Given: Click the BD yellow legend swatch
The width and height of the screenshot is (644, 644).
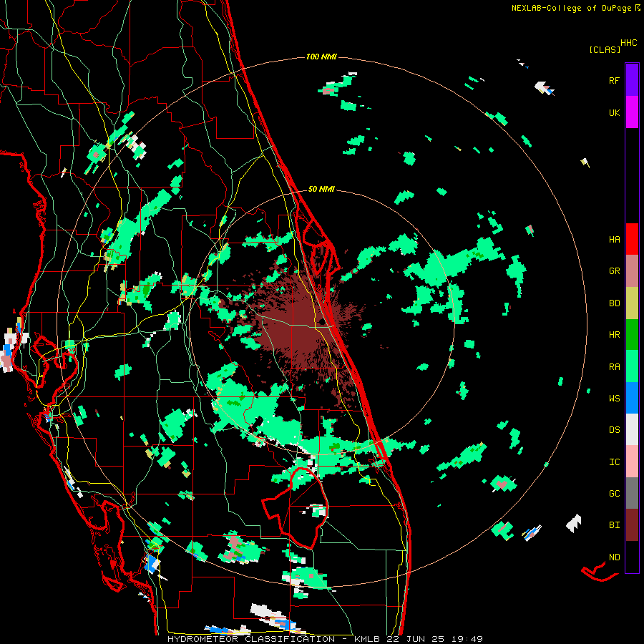Looking at the screenshot, I should pyautogui.click(x=632, y=303).
